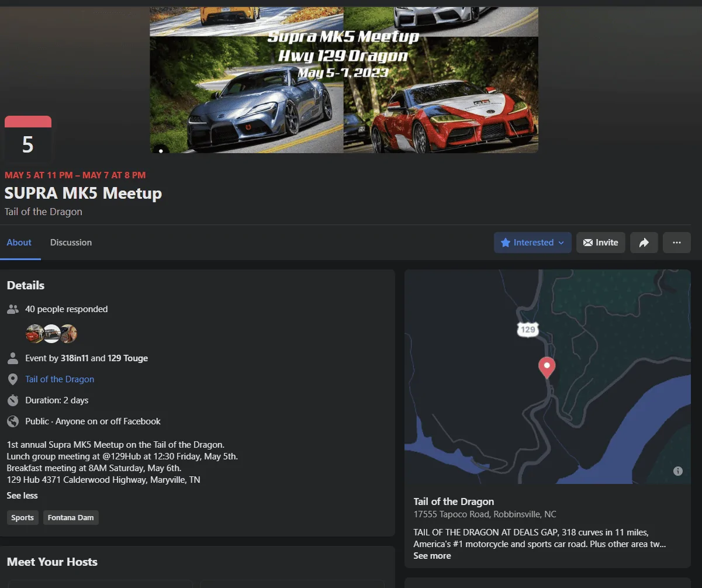Click the SUPRA MK5 Meetup event title
The width and height of the screenshot is (702, 588).
83,193
